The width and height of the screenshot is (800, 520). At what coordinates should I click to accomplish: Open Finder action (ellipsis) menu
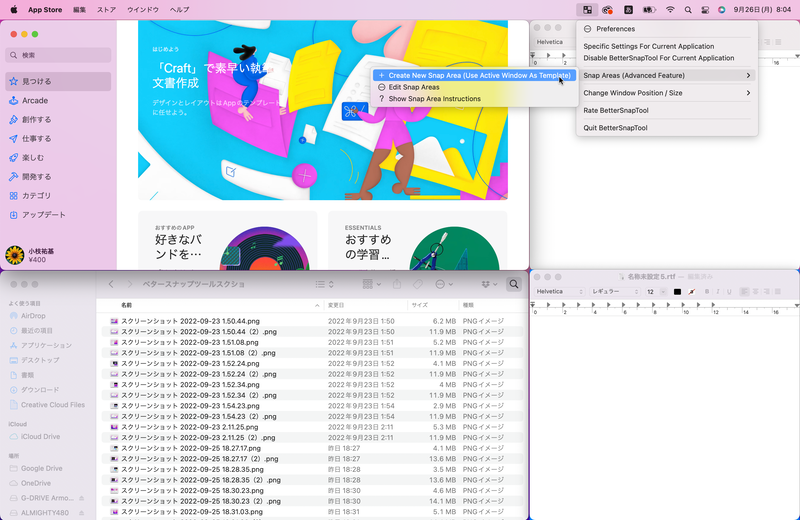(444, 284)
